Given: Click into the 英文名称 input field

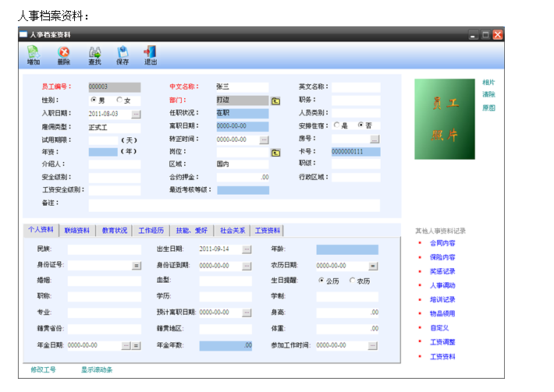Looking at the screenshot, I should (x=356, y=87).
